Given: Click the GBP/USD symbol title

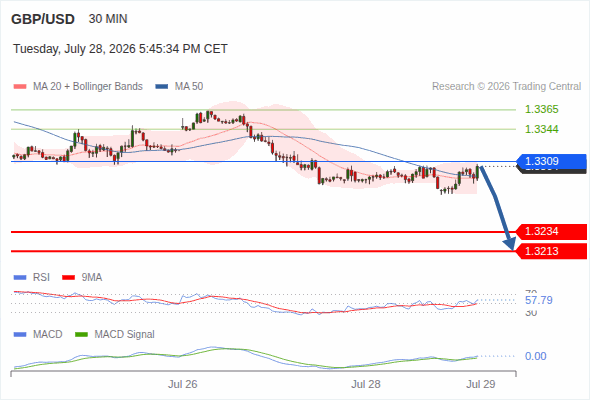Looking at the screenshot, I should tap(43, 19).
